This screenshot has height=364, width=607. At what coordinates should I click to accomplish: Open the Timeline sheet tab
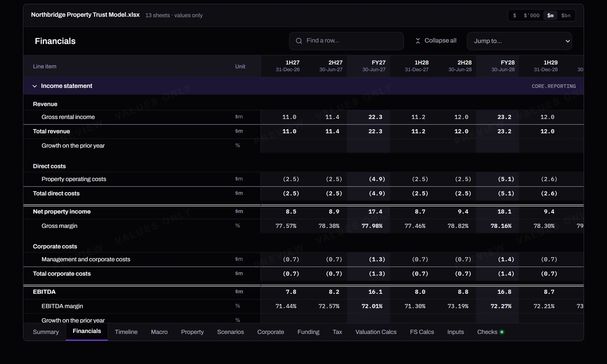click(126, 332)
